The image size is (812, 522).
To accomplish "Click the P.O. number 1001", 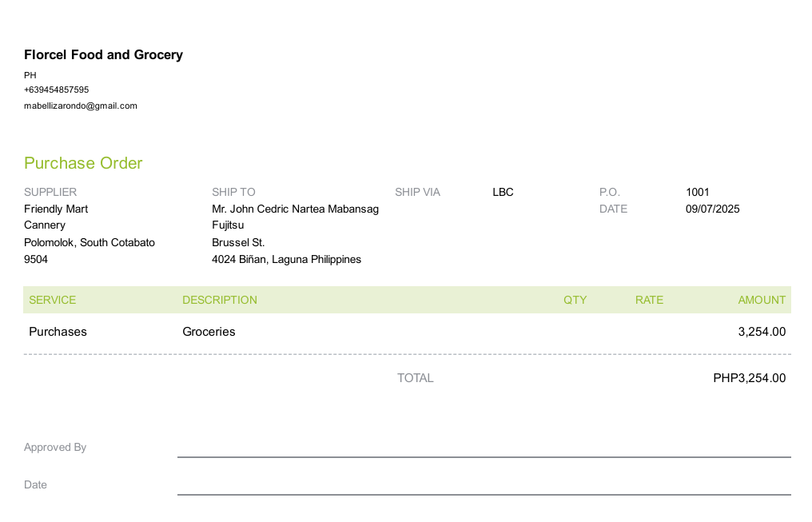I will [698, 192].
